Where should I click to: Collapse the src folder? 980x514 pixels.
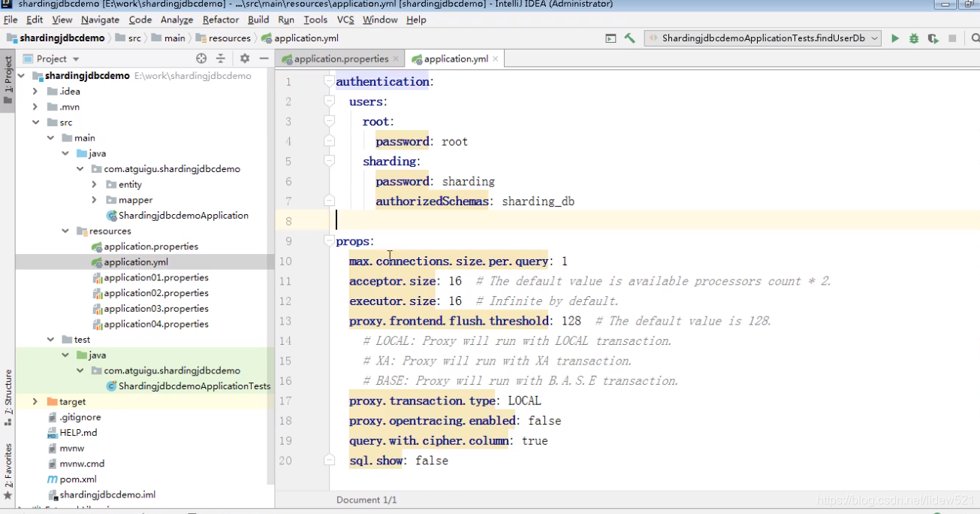35,122
